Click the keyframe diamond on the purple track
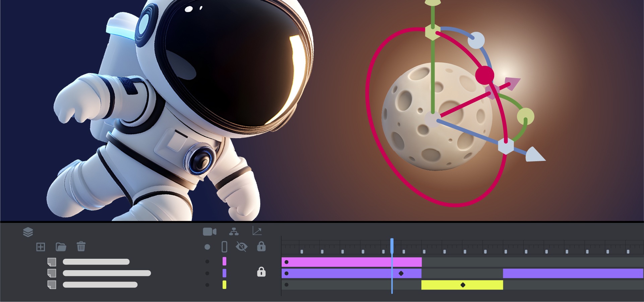Image resolution: width=644 pixels, height=302 pixels. (401, 273)
